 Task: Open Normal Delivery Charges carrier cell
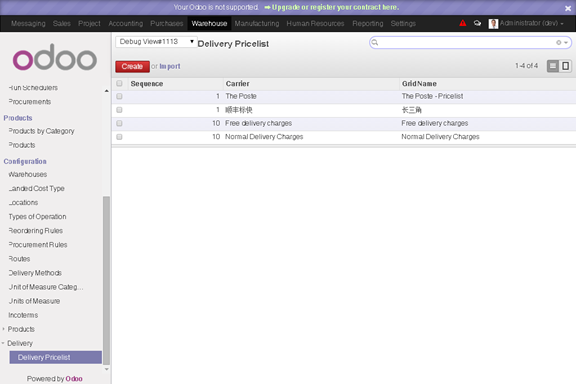pos(264,137)
